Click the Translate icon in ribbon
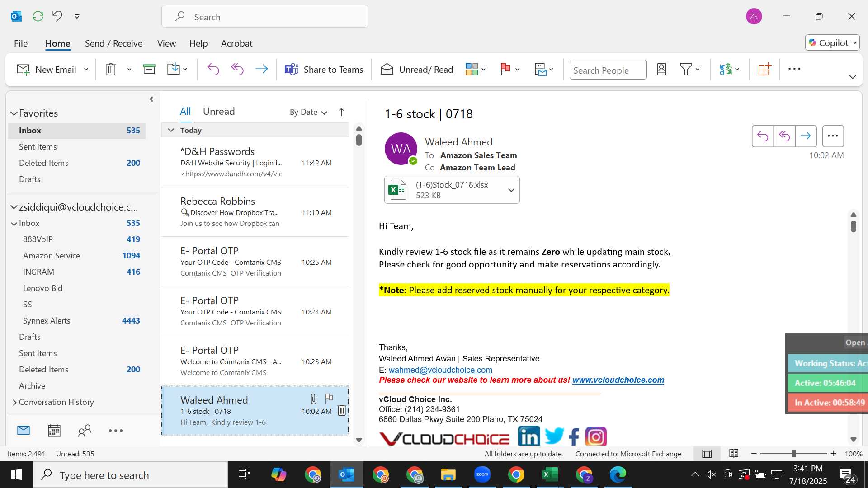868x488 pixels. tap(726, 70)
